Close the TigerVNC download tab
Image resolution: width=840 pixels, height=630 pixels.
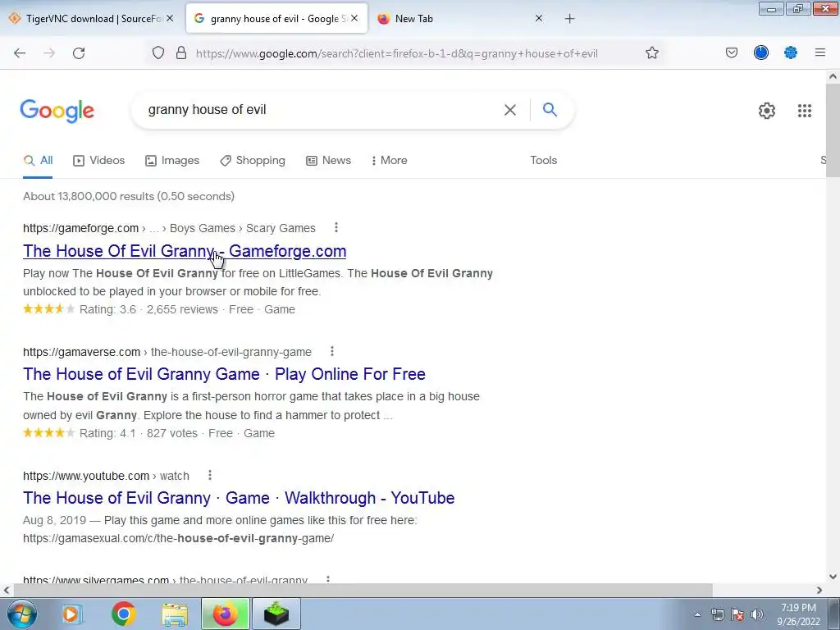tap(170, 19)
